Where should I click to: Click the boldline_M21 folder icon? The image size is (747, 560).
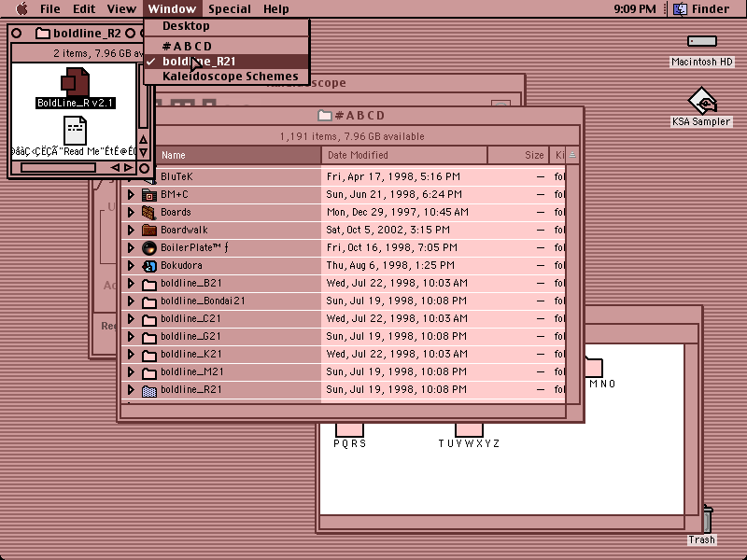(x=149, y=372)
